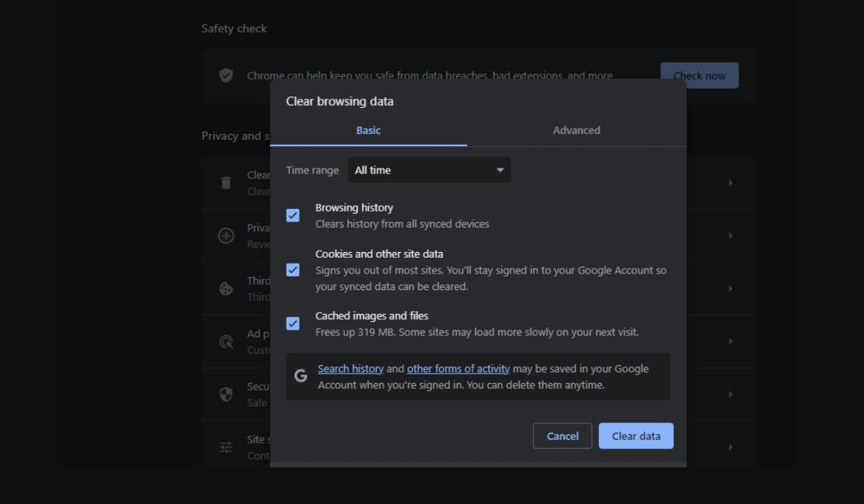Viewport: 864px width, 504px height.
Task: Click the Clear browsing data dialog title
Action: [340, 102]
